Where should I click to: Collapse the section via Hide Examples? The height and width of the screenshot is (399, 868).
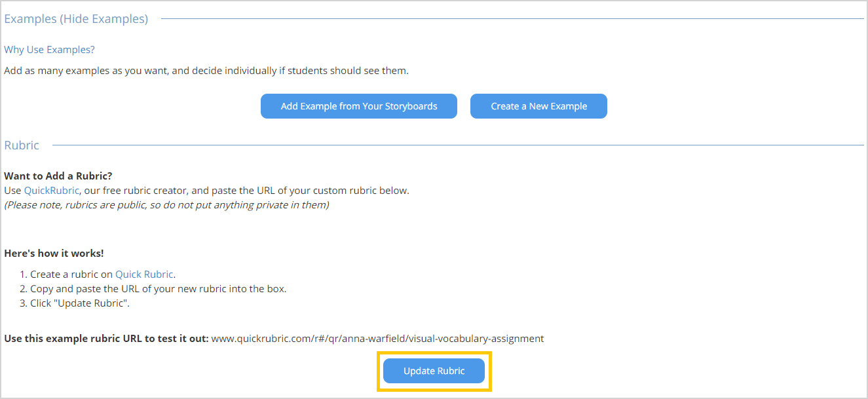click(104, 19)
